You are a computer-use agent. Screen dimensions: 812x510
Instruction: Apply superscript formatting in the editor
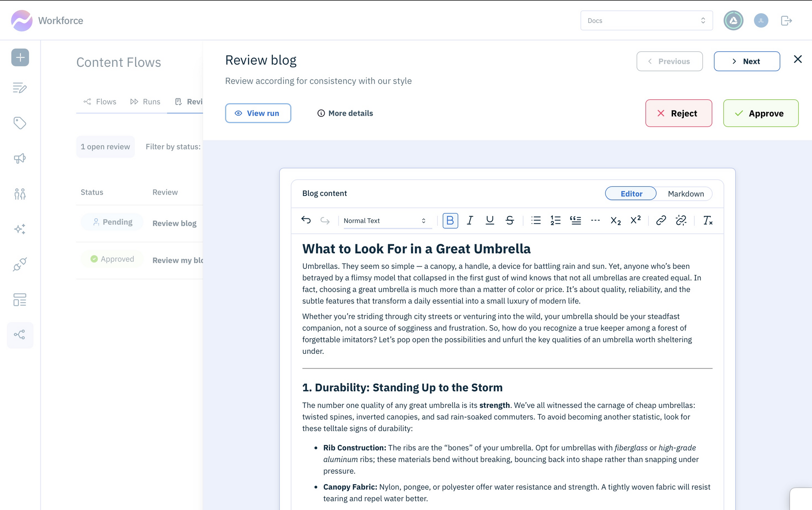coord(635,220)
